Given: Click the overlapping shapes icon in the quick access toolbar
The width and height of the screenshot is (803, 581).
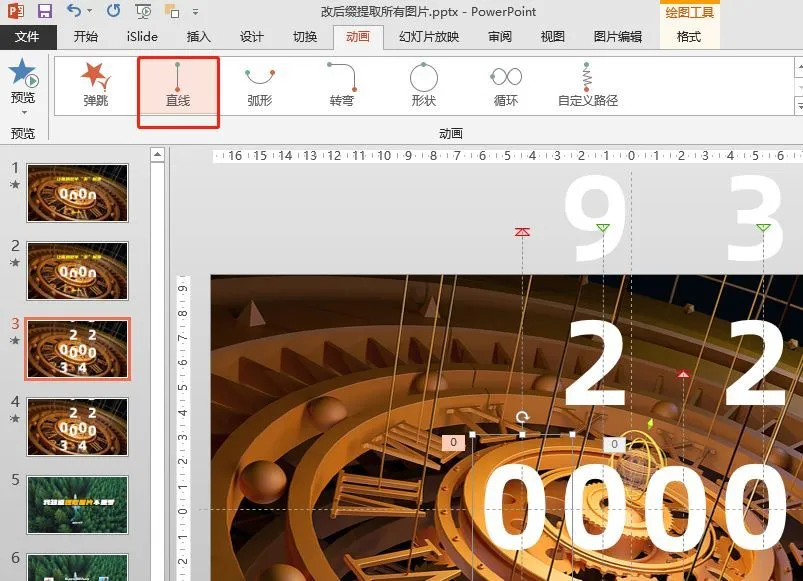Looking at the screenshot, I should [172, 11].
